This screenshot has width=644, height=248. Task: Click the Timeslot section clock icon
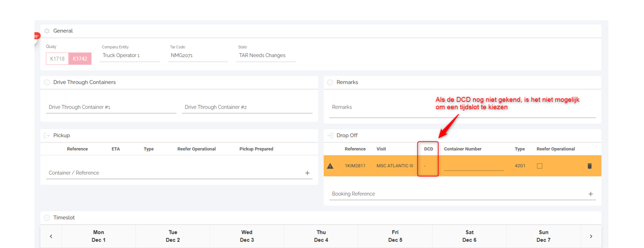click(x=47, y=217)
